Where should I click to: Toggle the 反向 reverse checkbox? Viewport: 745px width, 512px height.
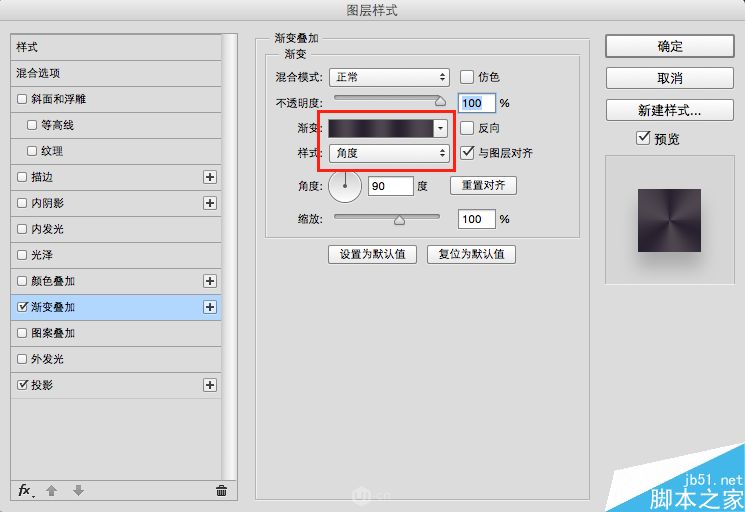pyautogui.click(x=467, y=128)
